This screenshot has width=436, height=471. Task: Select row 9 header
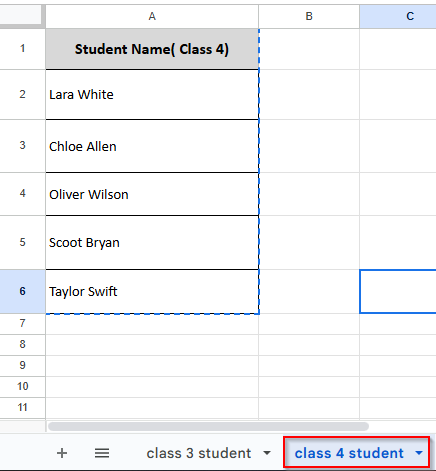[22, 366]
